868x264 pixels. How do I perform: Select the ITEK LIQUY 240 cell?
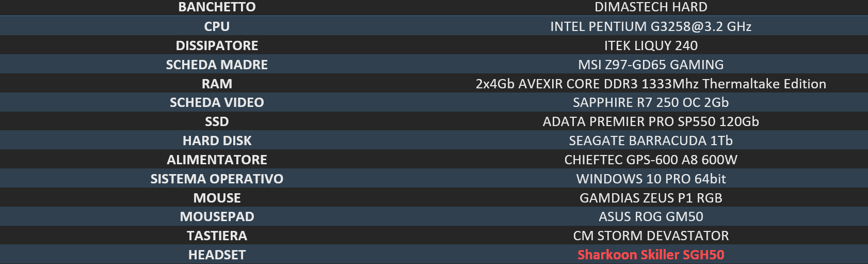pyautogui.click(x=651, y=45)
